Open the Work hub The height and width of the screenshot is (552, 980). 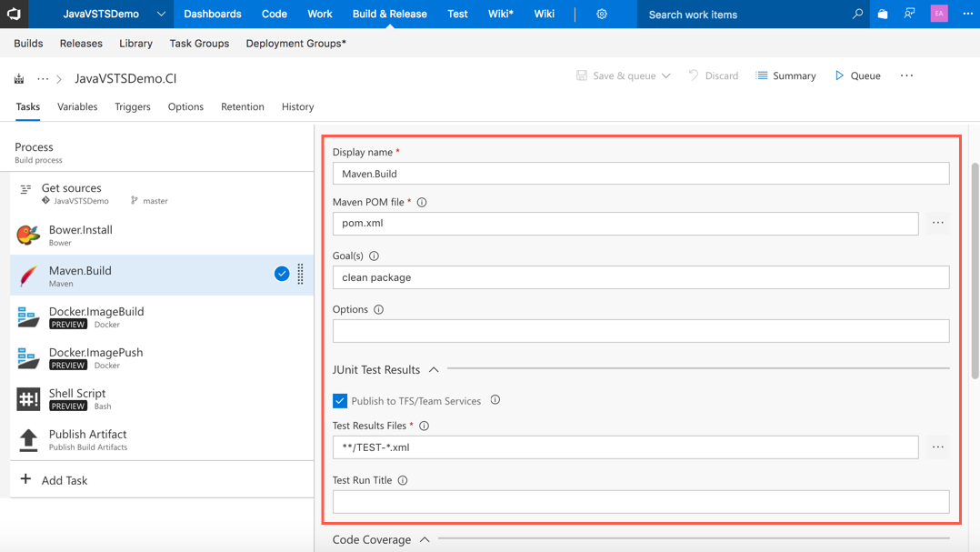coord(320,14)
